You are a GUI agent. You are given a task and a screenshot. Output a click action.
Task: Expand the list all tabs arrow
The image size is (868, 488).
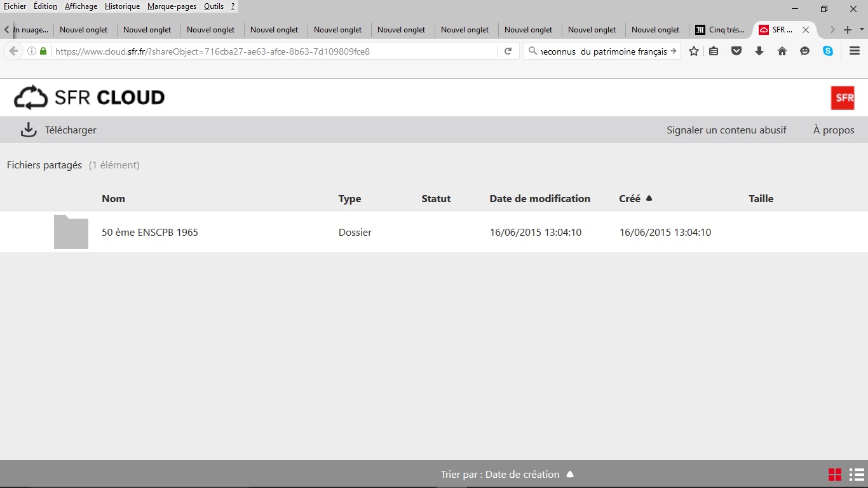[862, 30]
